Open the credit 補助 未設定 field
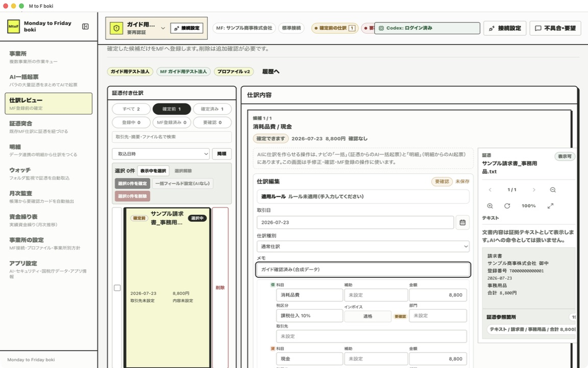 pyautogui.click(x=376, y=359)
